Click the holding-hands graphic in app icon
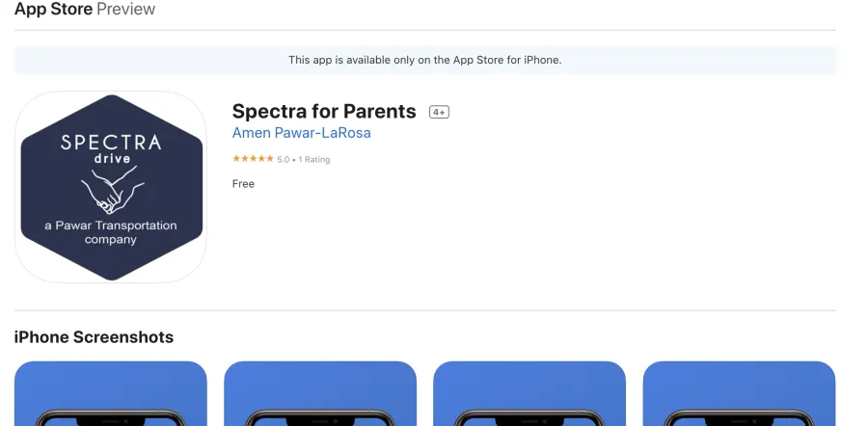The height and width of the screenshot is (426, 868). (113, 190)
